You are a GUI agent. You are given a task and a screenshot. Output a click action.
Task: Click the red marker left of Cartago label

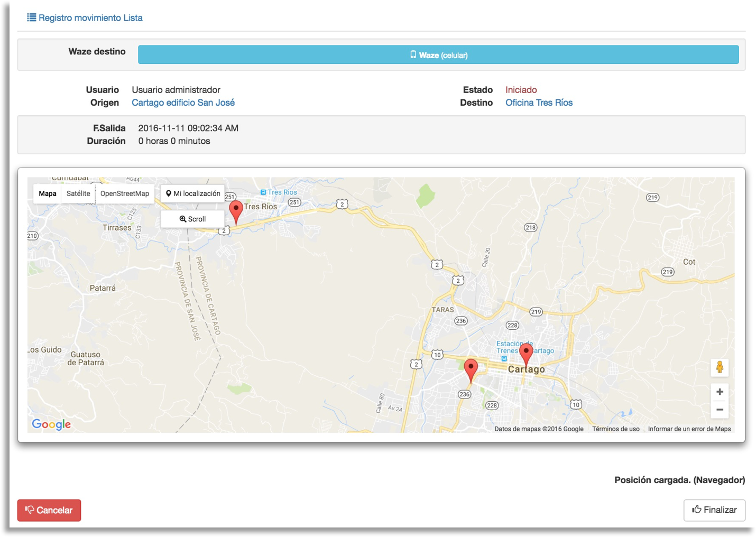[x=471, y=369]
